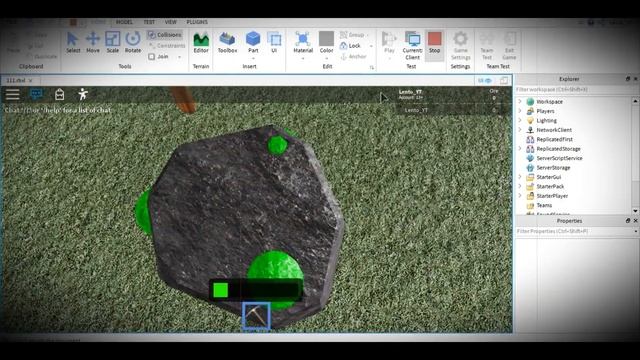
Task: Expand the StarterPlayer tree node
Action: tap(520, 195)
